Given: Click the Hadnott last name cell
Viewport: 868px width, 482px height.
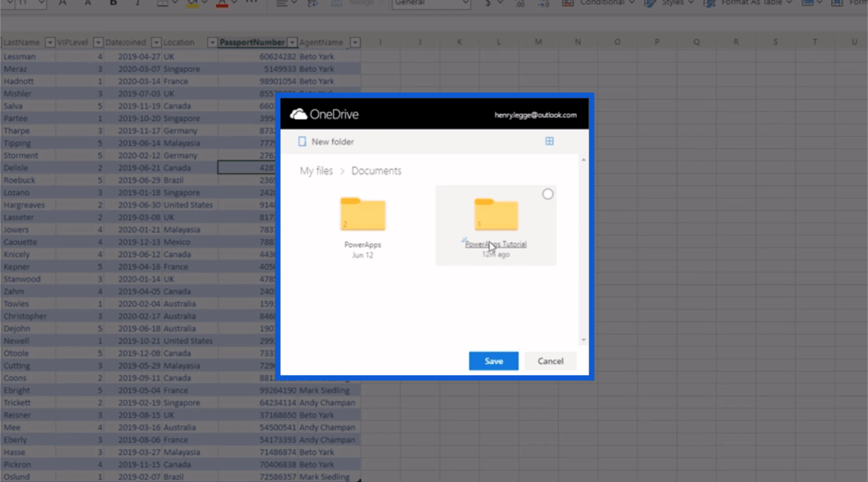Looking at the screenshot, I should pyautogui.click(x=28, y=82).
